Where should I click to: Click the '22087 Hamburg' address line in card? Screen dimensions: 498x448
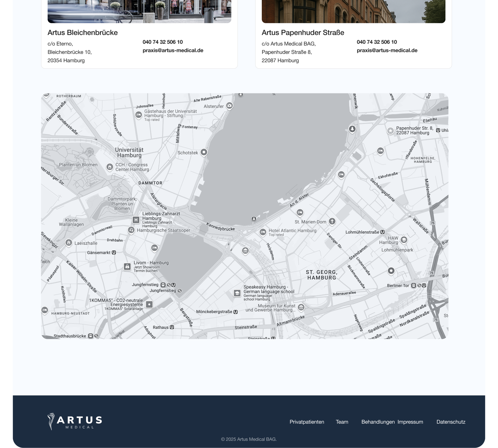280,60
